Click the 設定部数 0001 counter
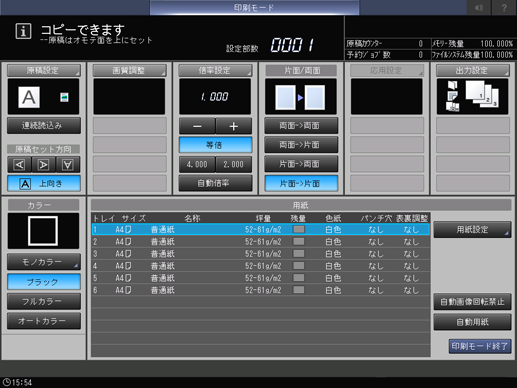The image size is (517, 388). [x=292, y=45]
